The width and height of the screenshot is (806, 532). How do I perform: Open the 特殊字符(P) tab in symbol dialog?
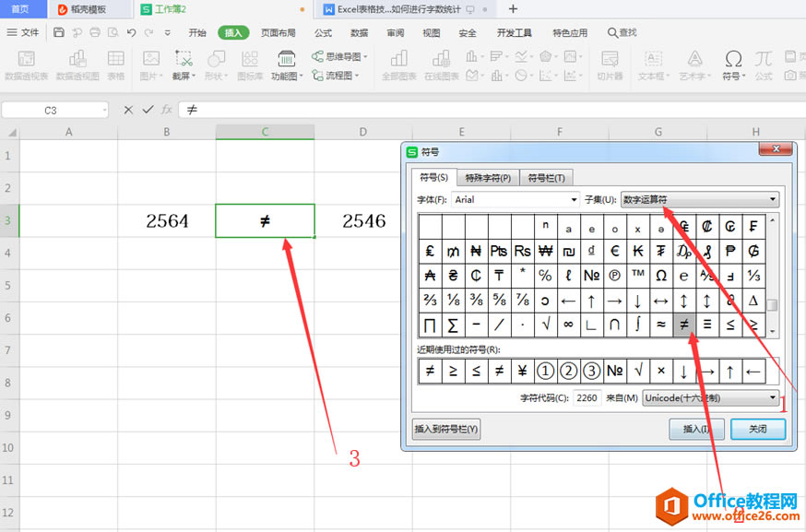click(488, 178)
